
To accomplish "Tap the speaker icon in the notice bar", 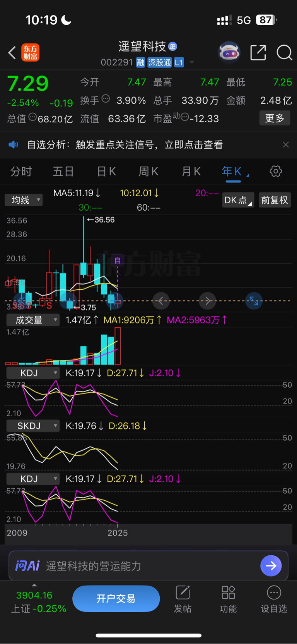I will (14, 145).
